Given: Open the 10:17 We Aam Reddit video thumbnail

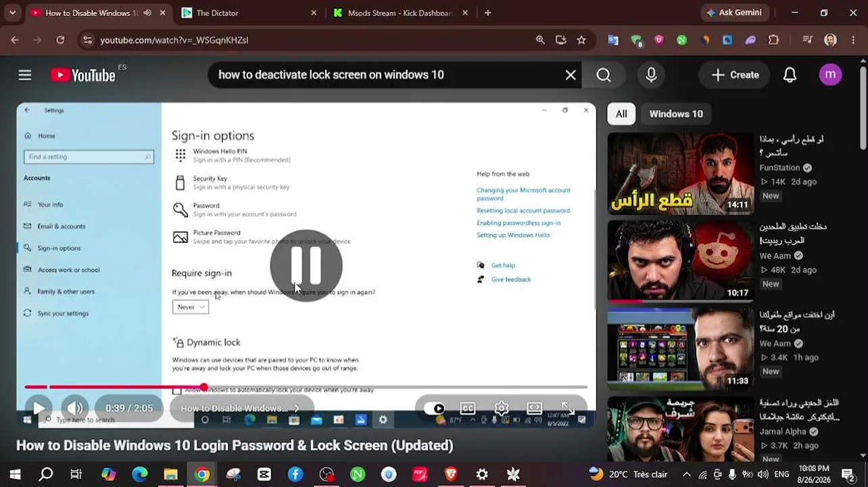Looking at the screenshot, I should tap(680, 261).
